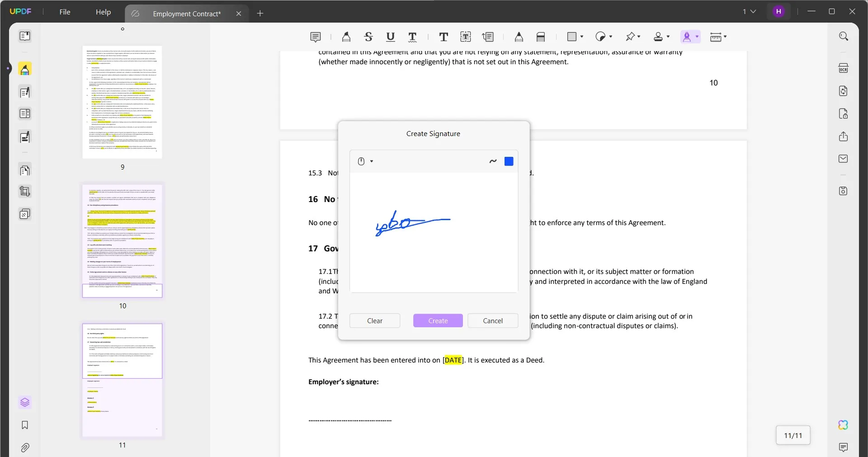Open the search panel
This screenshot has height=457, width=868.
tap(844, 36)
